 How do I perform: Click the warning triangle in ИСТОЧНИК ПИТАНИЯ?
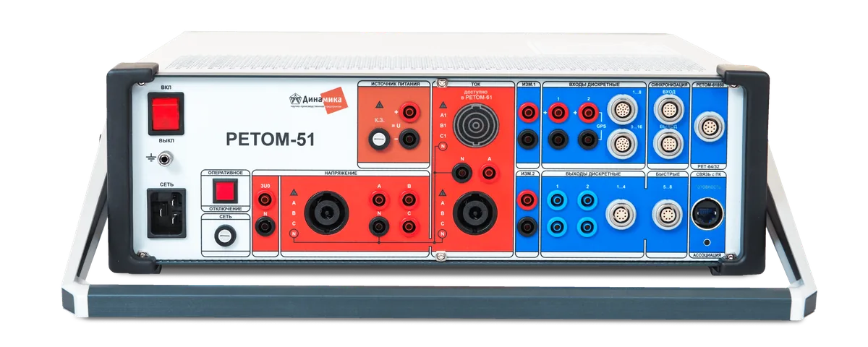(379, 106)
